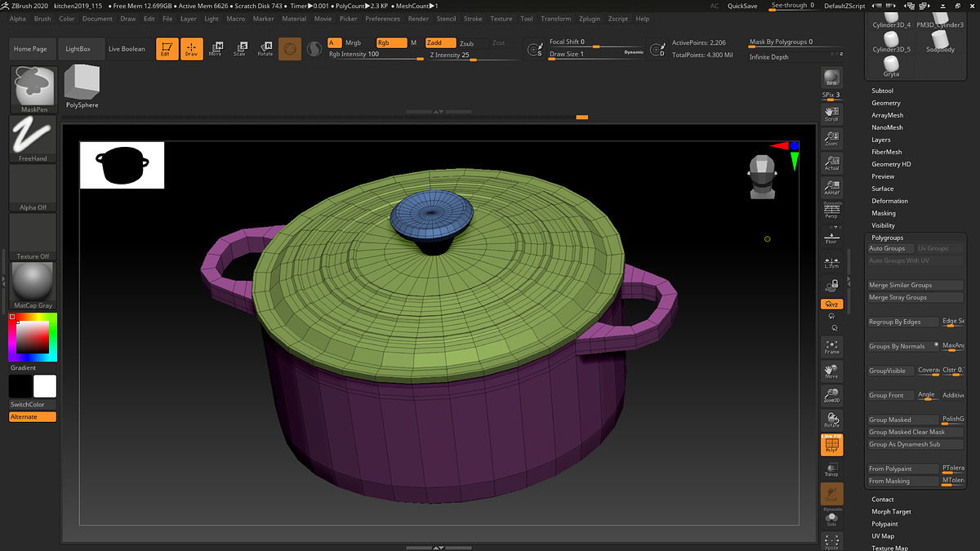Open the Brush menu
The image size is (980, 551).
[x=42, y=18]
